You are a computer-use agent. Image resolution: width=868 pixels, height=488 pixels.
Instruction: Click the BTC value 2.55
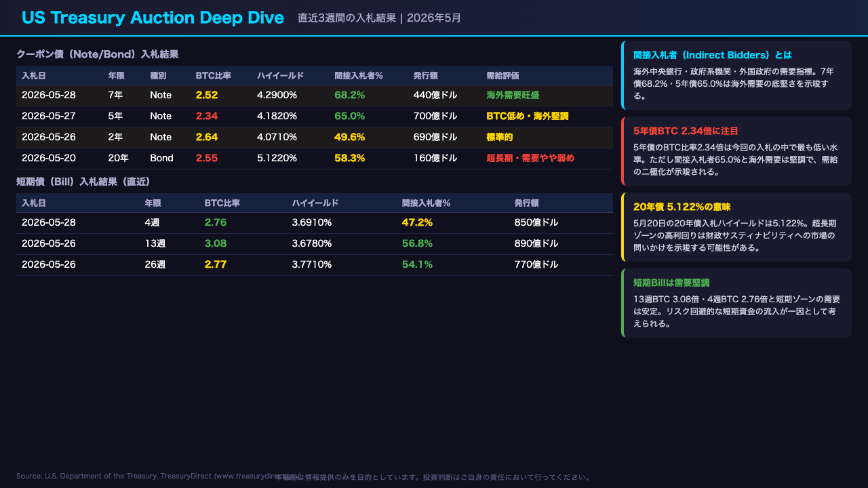[207, 158]
